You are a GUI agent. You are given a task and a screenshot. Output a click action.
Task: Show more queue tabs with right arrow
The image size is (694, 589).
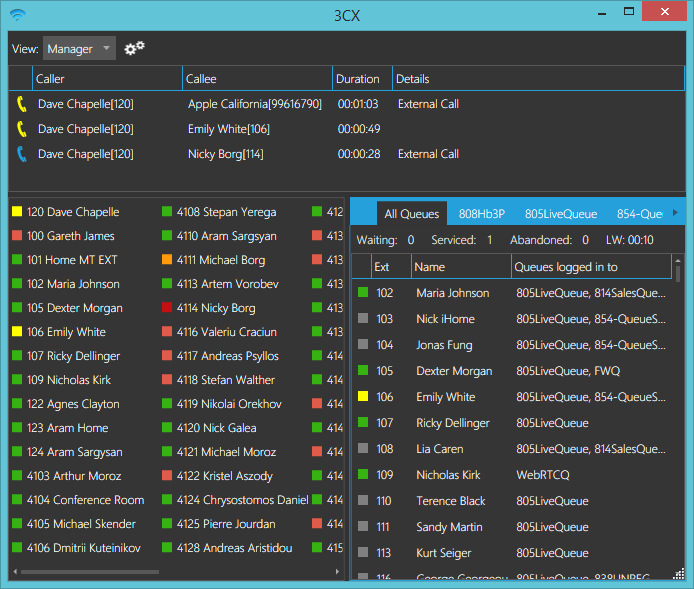(x=675, y=212)
